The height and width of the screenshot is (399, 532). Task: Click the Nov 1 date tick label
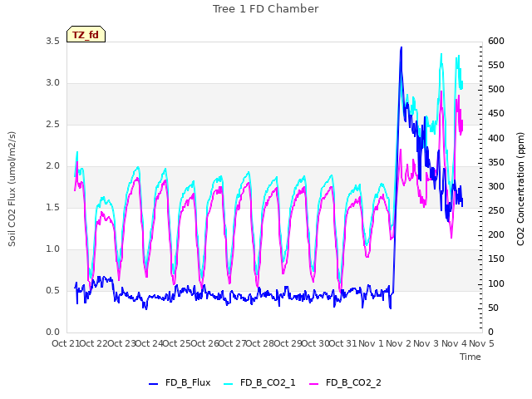tap(371, 343)
